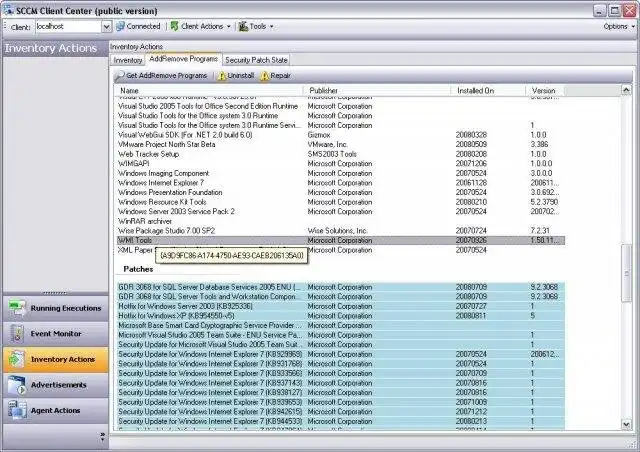Viewport: 640px width, 452px height.
Task: Select Hotfix for Windows XP KB954550-v5
Action: (x=341, y=316)
